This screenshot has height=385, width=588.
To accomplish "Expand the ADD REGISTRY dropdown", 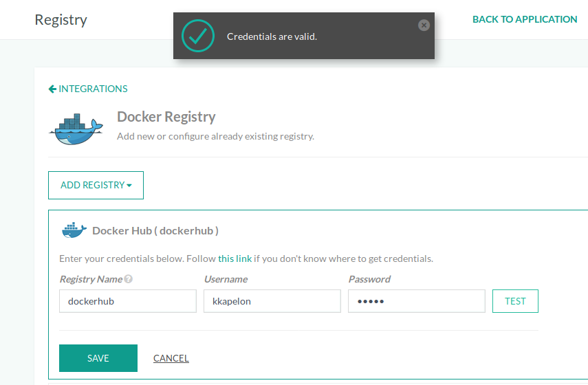I will (x=96, y=185).
